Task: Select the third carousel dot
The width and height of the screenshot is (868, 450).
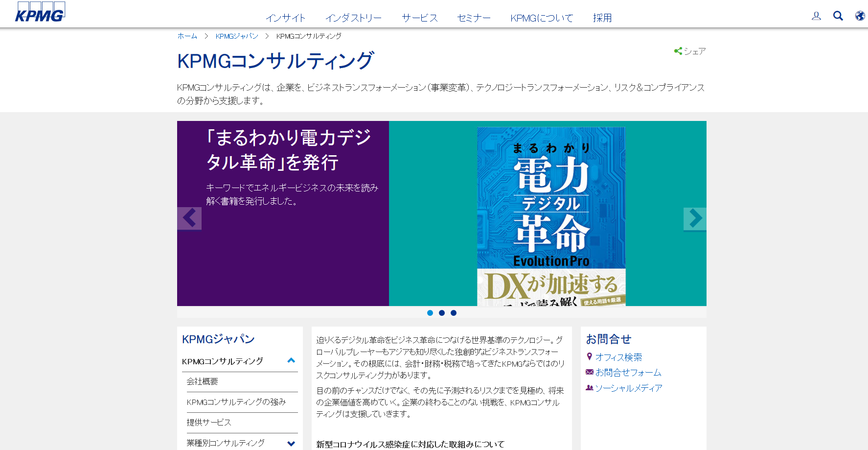Action: (454, 313)
